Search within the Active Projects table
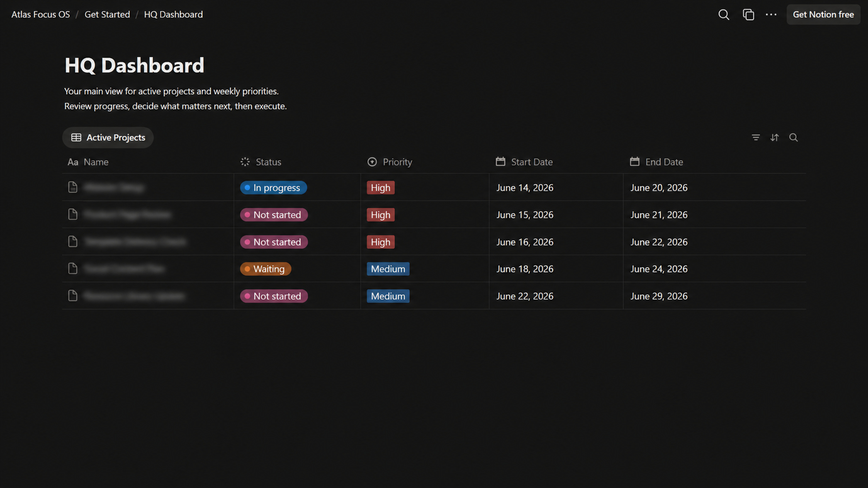The width and height of the screenshot is (868, 488). click(793, 137)
